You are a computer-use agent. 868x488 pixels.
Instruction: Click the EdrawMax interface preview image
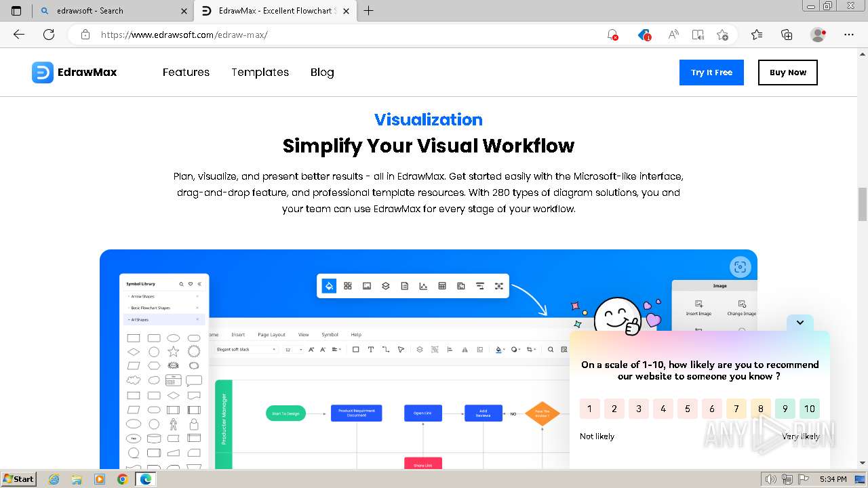pos(428,359)
